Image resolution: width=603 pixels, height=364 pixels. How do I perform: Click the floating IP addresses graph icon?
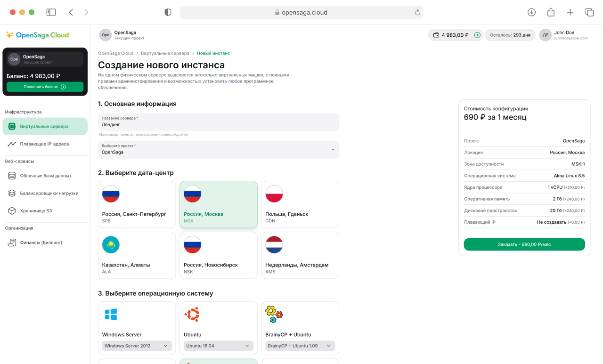[12, 144]
